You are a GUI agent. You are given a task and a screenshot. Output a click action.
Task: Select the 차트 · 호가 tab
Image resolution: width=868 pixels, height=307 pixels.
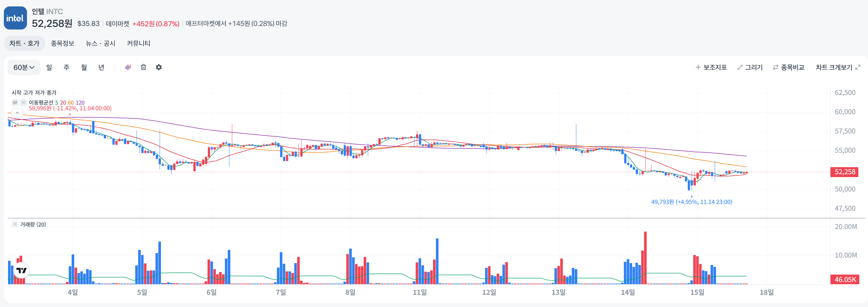point(25,43)
